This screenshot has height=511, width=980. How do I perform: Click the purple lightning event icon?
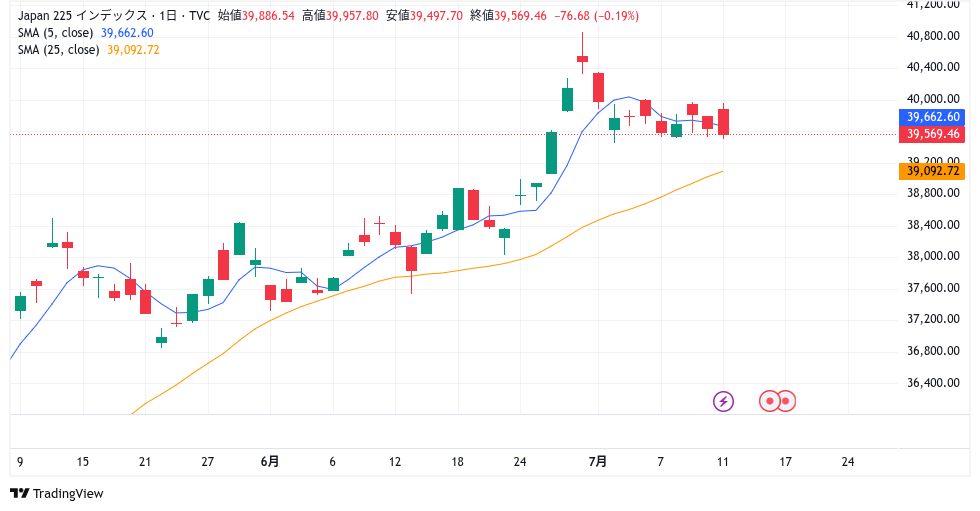point(723,401)
